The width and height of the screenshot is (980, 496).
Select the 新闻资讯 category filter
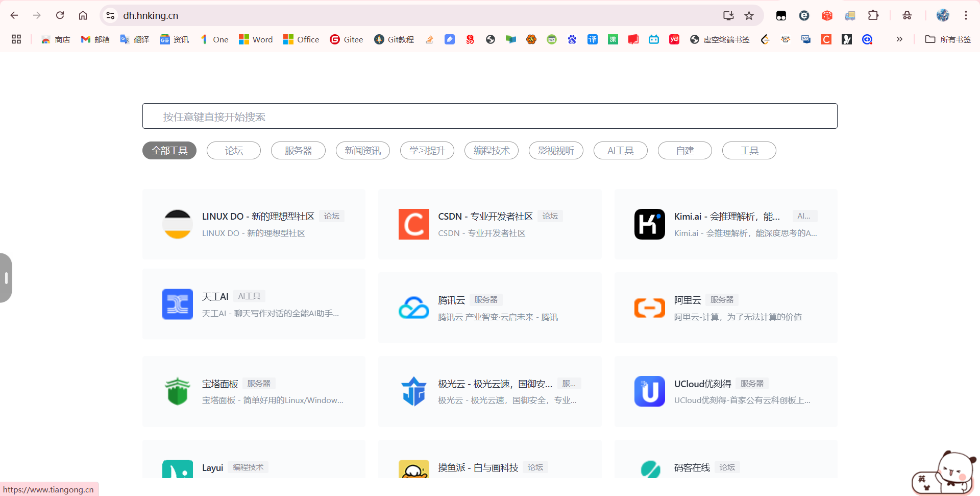[x=363, y=150]
